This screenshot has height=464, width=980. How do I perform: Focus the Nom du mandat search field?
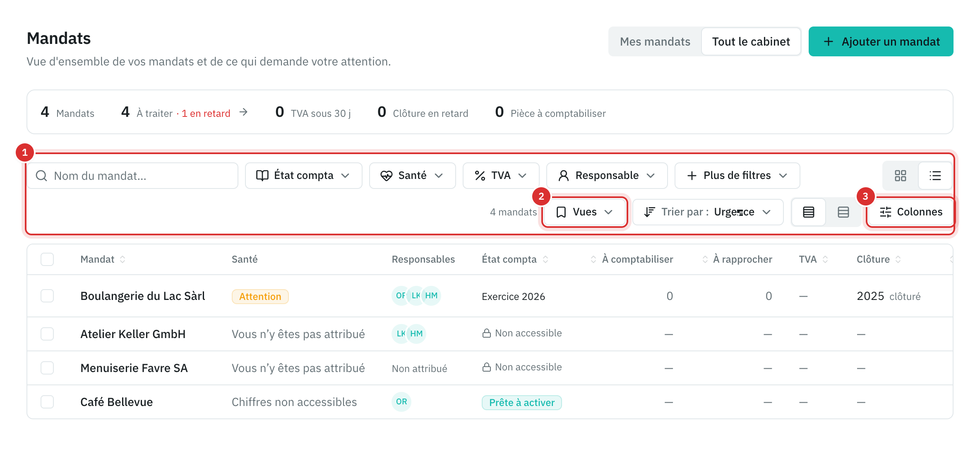point(132,176)
